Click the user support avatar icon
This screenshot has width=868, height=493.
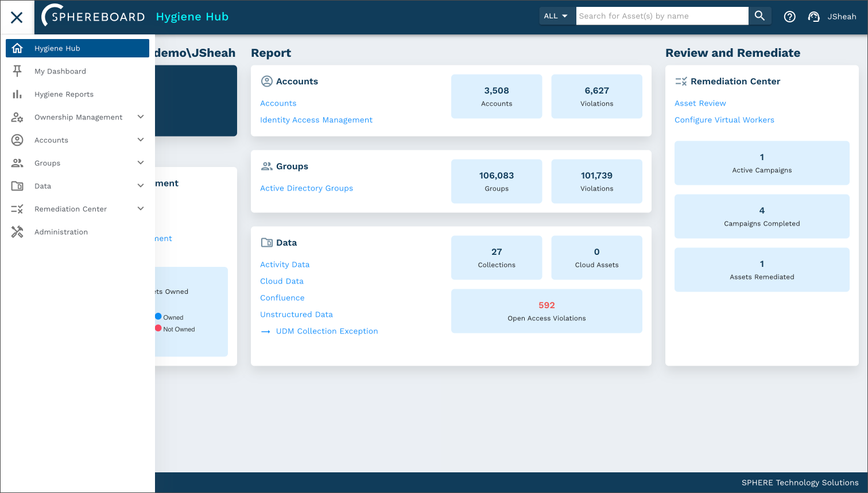[x=813, y=17]
